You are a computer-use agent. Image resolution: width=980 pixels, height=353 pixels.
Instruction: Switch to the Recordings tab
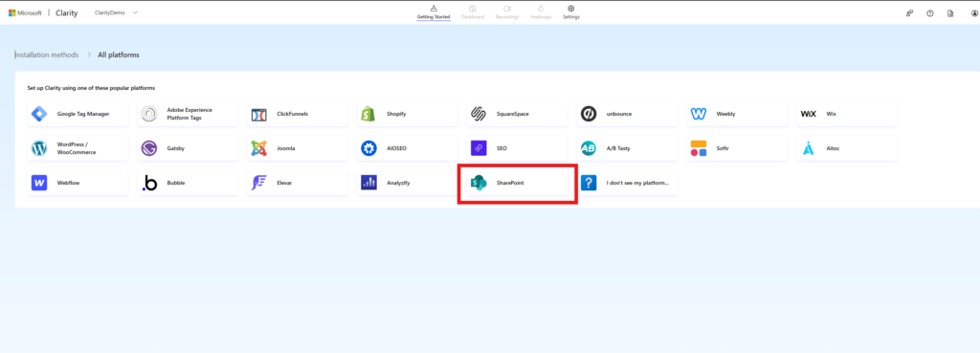pos(507,12)
